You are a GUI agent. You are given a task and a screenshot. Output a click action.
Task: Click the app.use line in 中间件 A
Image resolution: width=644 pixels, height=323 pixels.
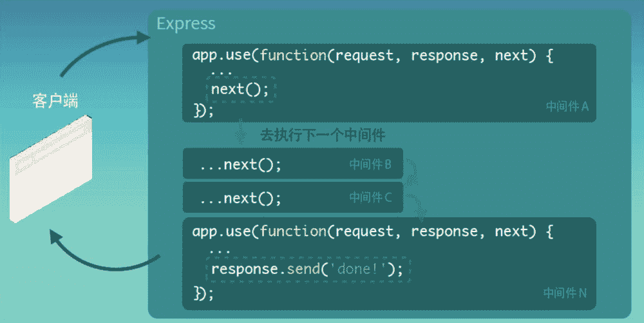click(372, 55)
